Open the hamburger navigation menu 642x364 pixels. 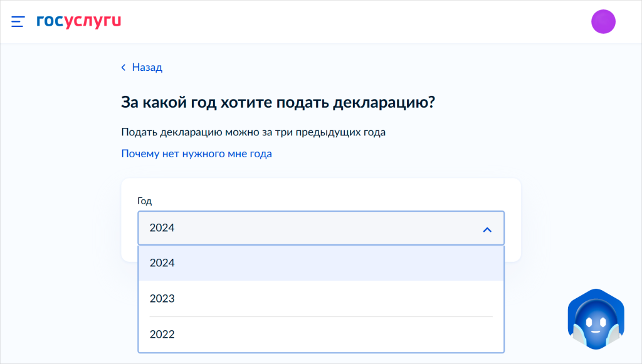click(18, 22)
